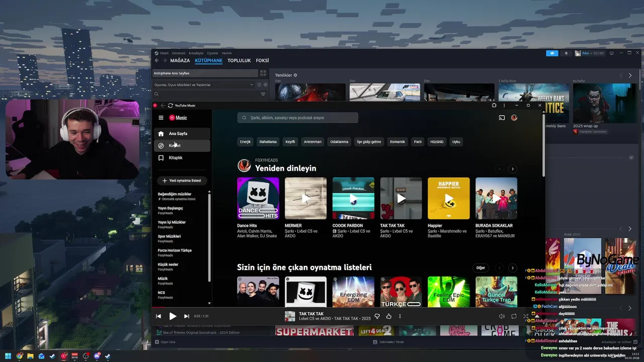Expand Oyunlar, Oyun Müzikleri ve Yazılımlar dropdown in Steam
Screen dimensions: 644x362
coord(203,85)
